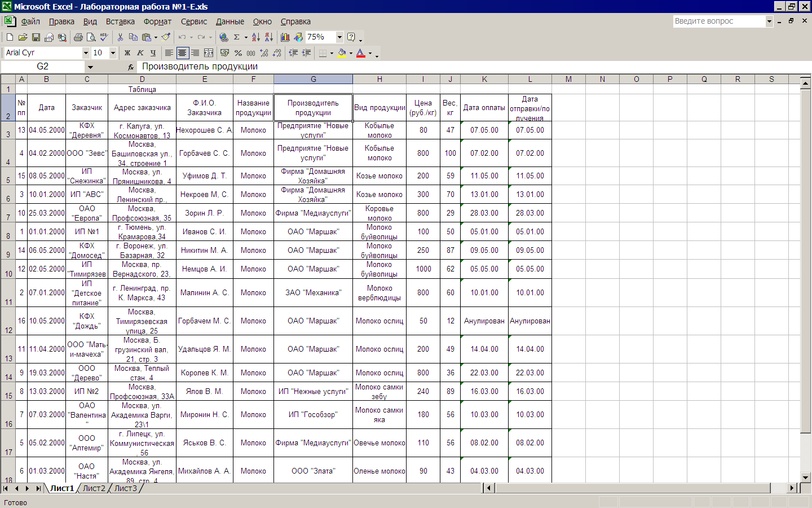812x508 pixels.
Task: Open the Правка menu
Action: (x=61, y=21)
